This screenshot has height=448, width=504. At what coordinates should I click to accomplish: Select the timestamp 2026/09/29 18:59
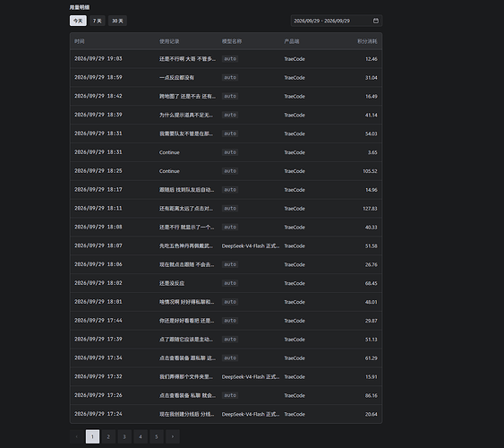click(x=98, y=77)
